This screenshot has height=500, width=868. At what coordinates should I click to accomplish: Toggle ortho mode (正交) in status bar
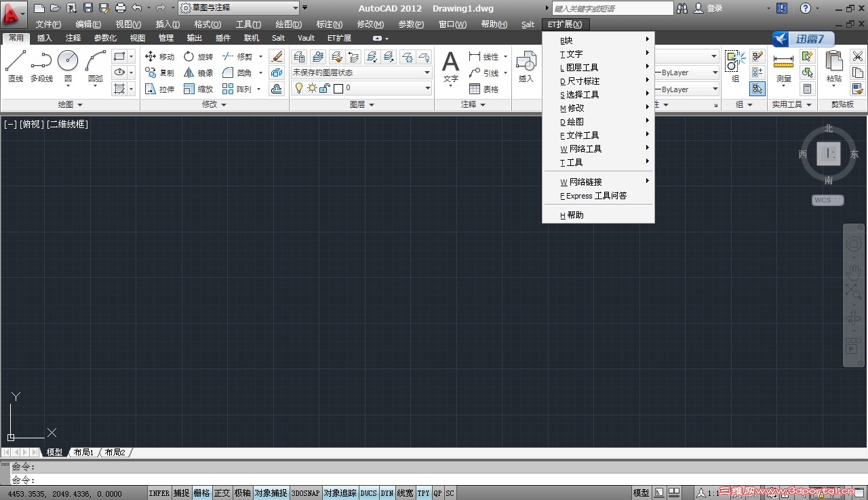[222, 493]
